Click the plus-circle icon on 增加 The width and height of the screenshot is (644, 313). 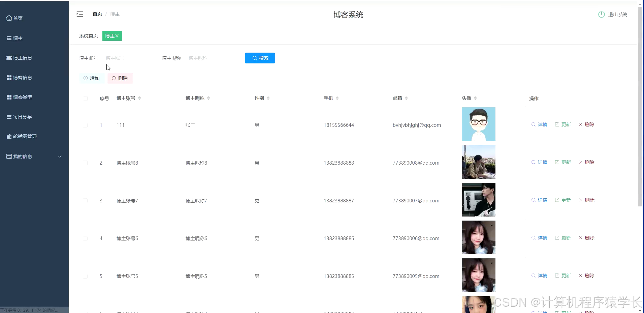click(86, 78)
